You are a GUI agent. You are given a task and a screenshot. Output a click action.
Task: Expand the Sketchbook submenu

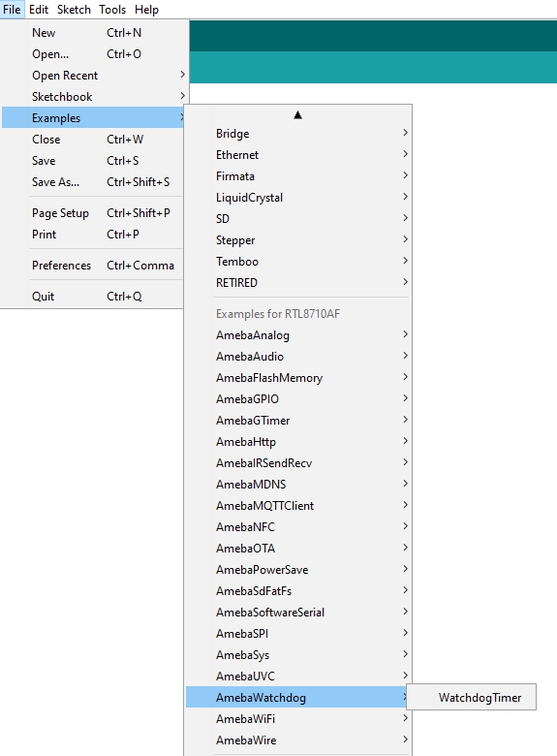pos(93,96)
